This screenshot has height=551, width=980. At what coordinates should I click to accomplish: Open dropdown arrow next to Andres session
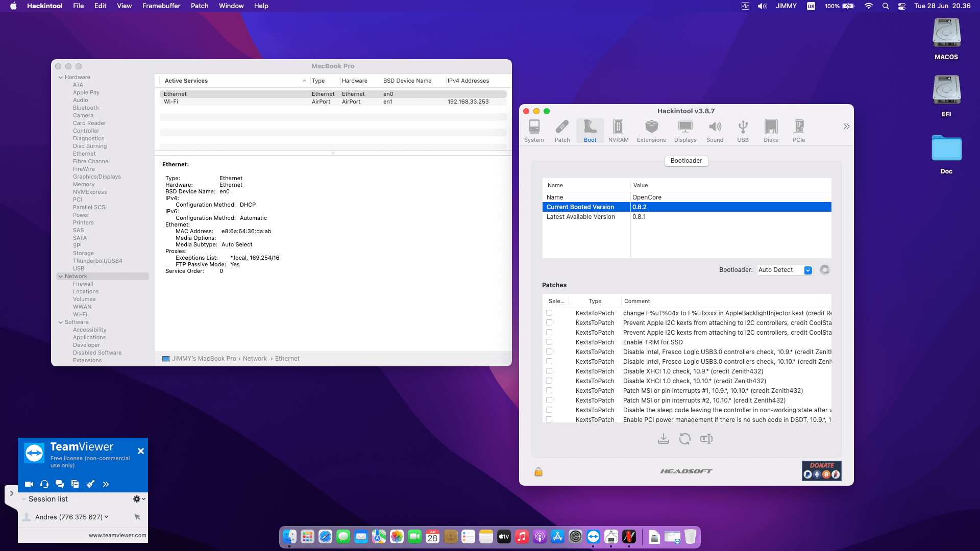click(106, 517)
